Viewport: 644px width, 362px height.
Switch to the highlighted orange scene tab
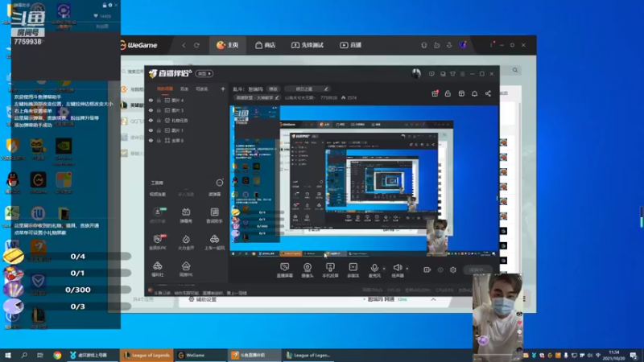tap(165, 88)
